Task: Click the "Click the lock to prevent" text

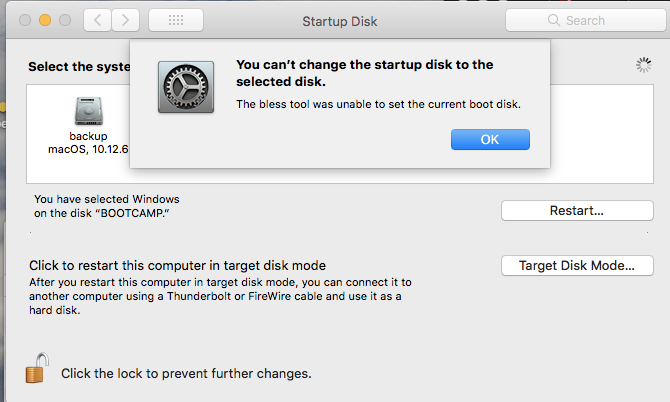Action: pos(186,374)
